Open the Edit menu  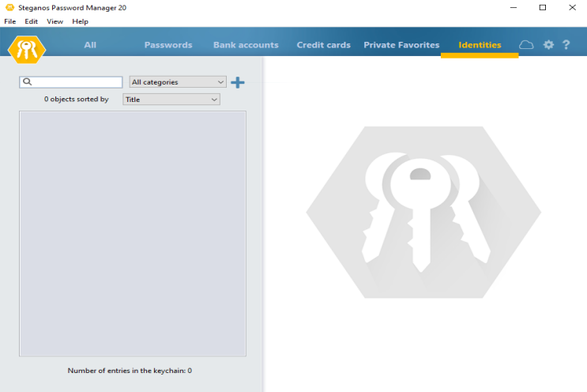pos(32,21)
